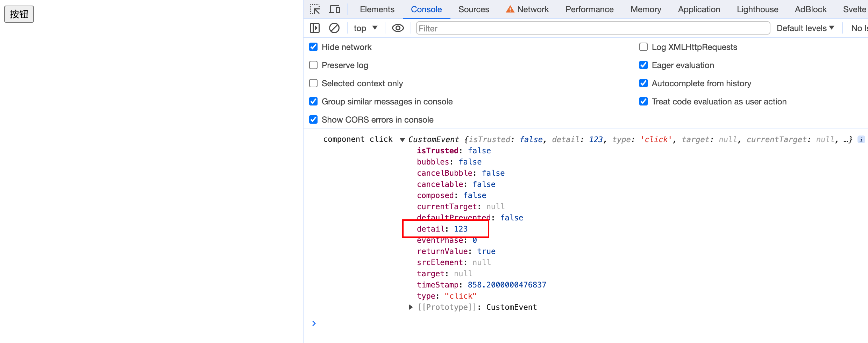The width and height of the screenshot is (868, 343).
Task: Click the 按钮 button on page
Action: [x=19, y=14]
